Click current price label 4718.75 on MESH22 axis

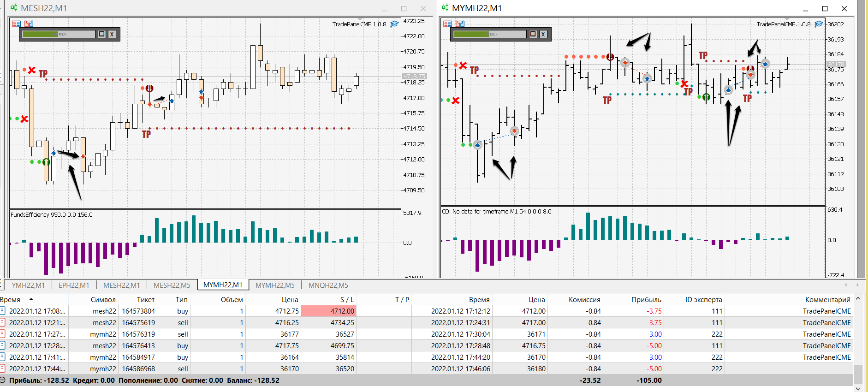click(x=414, y=76)
